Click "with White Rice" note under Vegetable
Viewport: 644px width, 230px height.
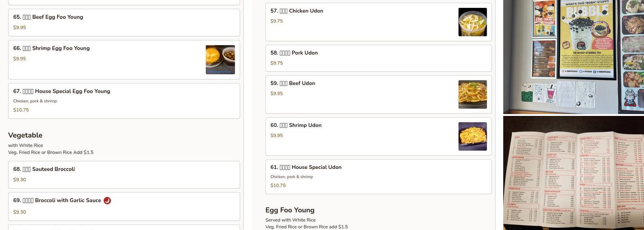click(25, 145)
